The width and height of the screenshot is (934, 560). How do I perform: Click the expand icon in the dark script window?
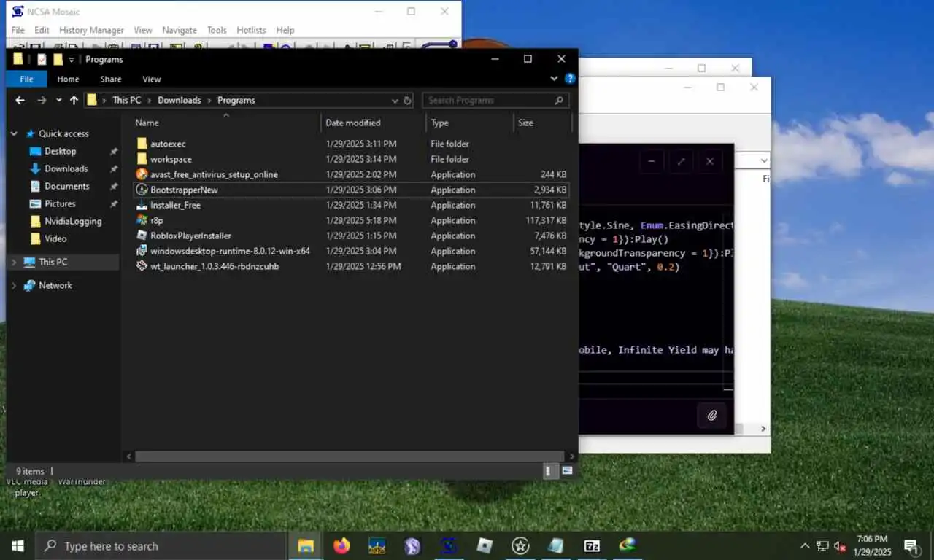pos(681,161)
